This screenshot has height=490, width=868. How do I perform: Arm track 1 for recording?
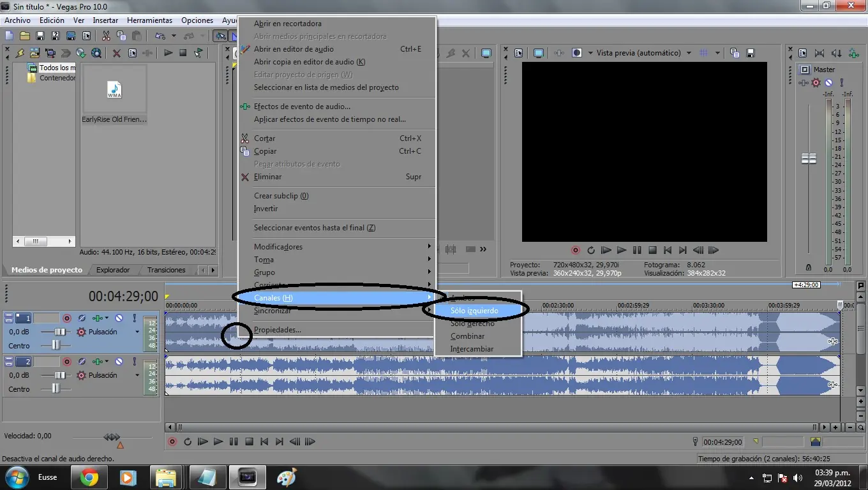(66, 318)
